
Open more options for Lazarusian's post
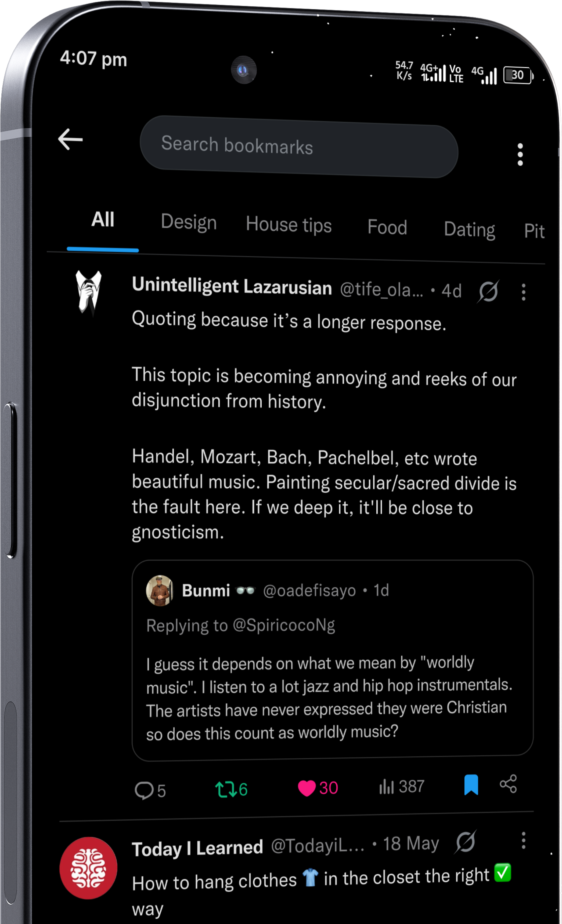(524, 292)
